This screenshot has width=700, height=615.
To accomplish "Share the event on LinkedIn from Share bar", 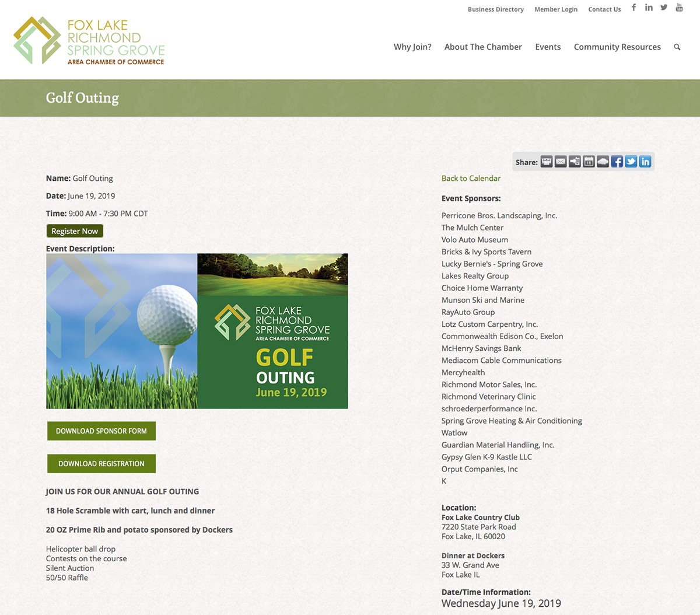I will [x=645, y=162].
